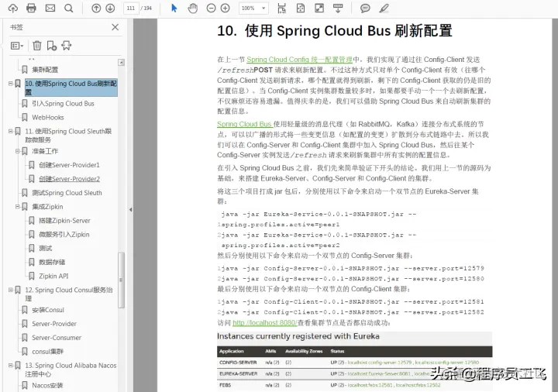Click the find current bookmark icon
This screenshot has height=392, width=558.
(x=66, y=46)
